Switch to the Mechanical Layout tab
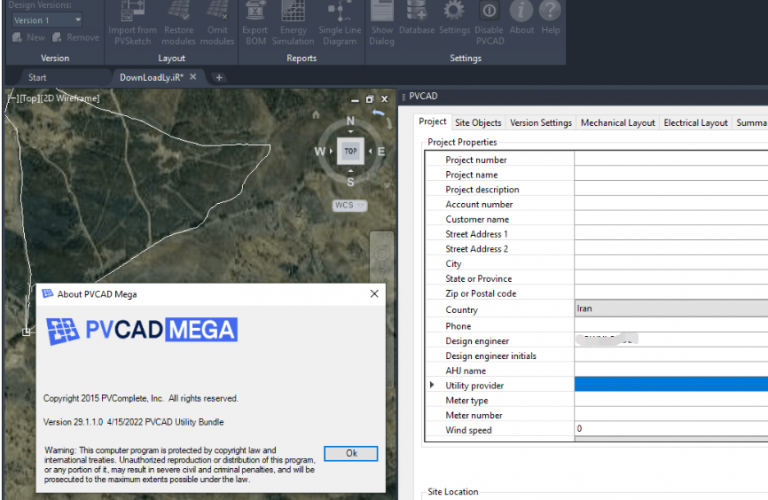 (x=617, y=123)
